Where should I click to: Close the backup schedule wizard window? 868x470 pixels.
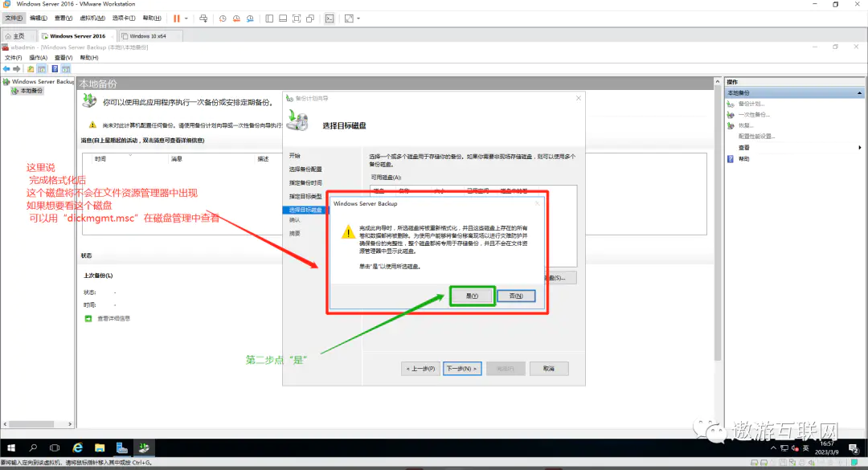pyautogui.click(x=579, y=98)
